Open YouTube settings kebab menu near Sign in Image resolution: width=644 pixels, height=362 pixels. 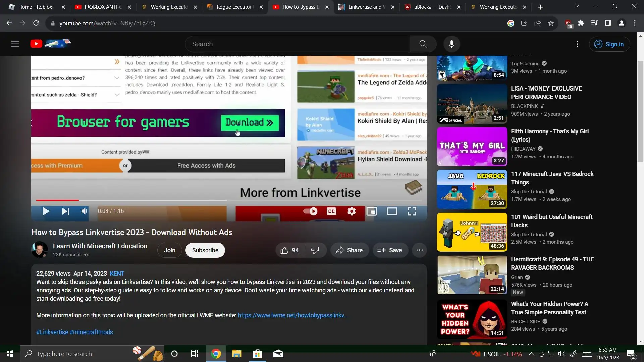click(577, 44)
